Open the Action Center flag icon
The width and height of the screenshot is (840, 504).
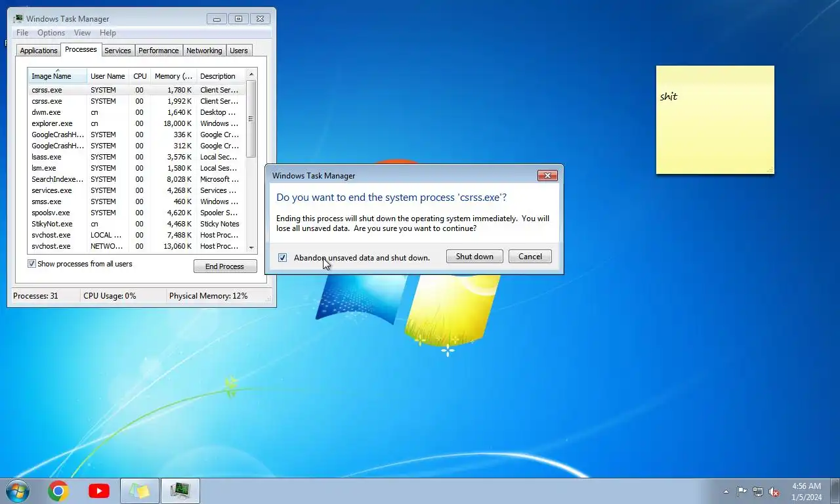[x=742, y=492]
